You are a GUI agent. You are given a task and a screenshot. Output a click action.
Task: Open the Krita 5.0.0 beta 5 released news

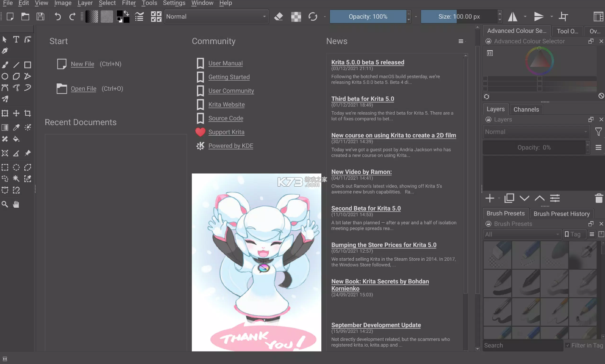click(x=368, y=62)
